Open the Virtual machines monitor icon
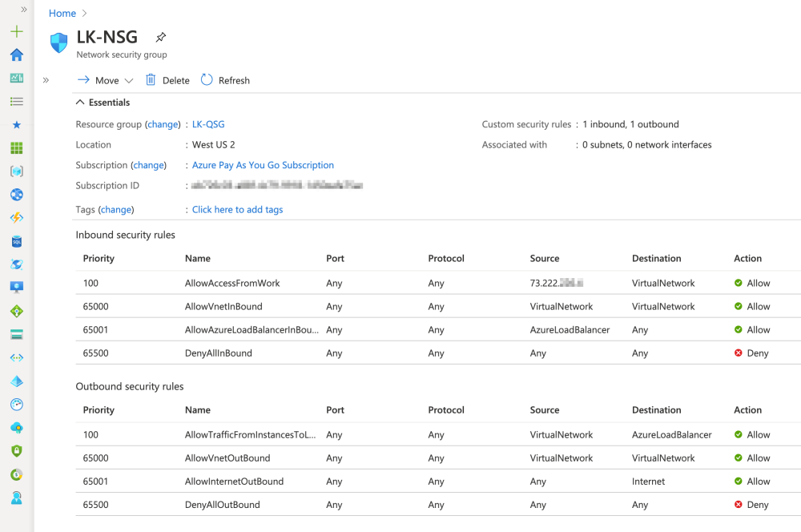The height and width of the screenshot is (532, 801). (17, 288)
